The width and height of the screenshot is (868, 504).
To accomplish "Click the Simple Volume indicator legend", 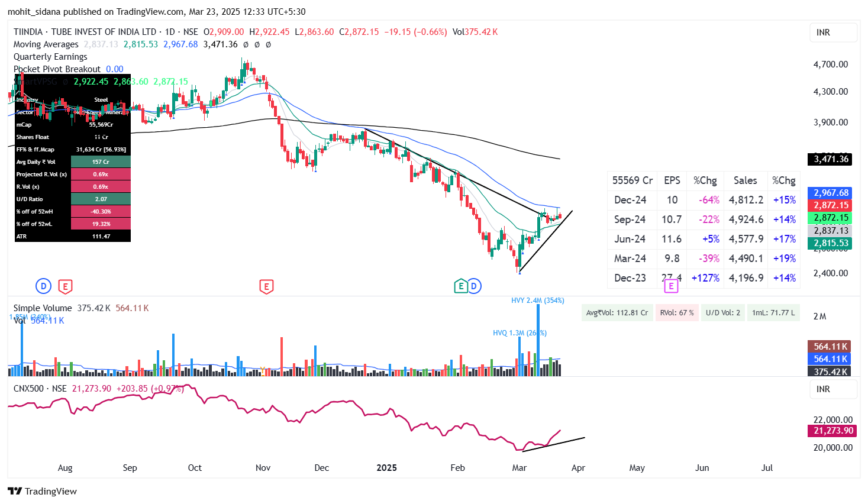I will [43, 308].
